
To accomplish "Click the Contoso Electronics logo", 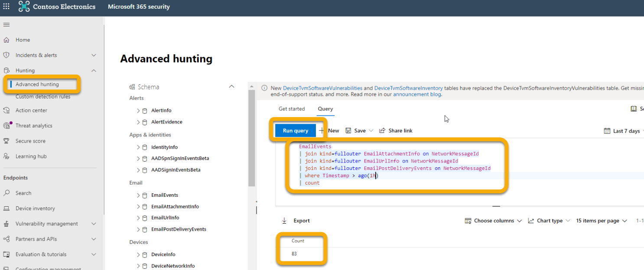I will [24, 7].
